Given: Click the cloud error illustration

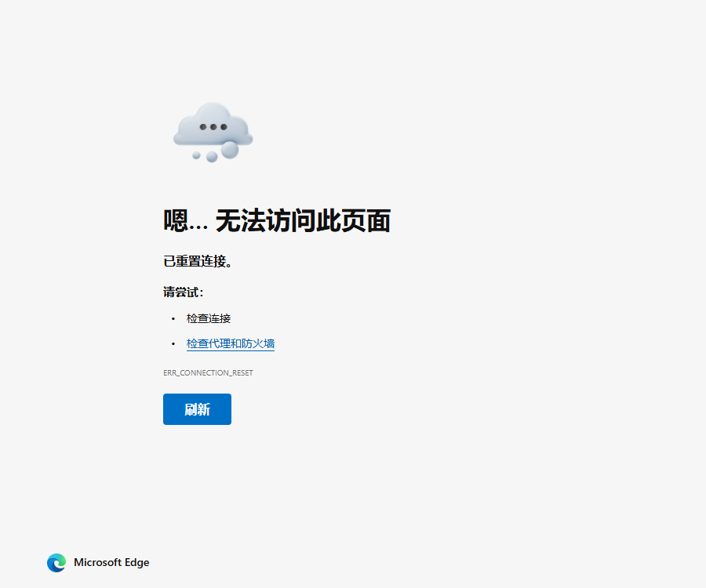Looking at the screenshot, I should [x=213, y=132].
